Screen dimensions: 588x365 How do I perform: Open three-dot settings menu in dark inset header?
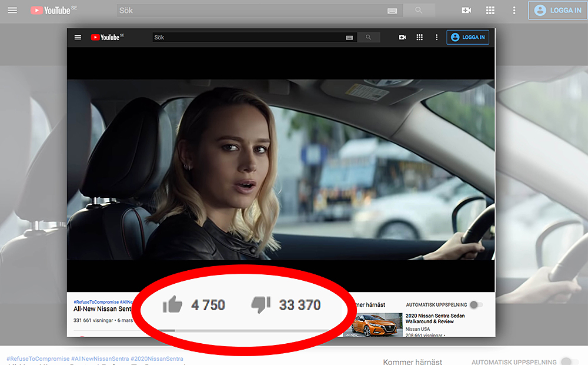[x=436, y=37]
